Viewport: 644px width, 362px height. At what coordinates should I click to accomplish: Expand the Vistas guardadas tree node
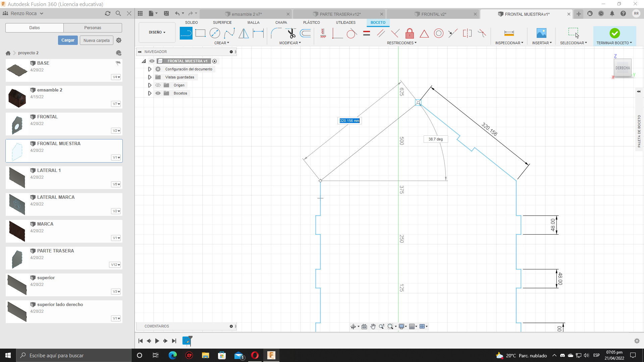coord(150,77)
